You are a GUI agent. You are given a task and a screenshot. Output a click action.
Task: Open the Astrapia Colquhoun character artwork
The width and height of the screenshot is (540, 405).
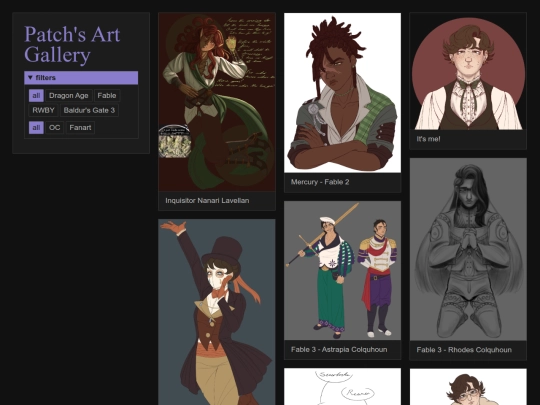342,271
